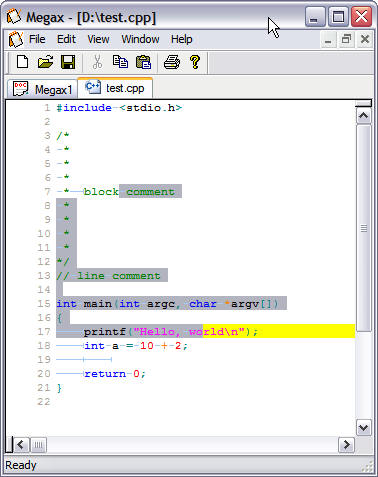378x477 pixels.
Task: Open the Edit menu
Action: 66,39
